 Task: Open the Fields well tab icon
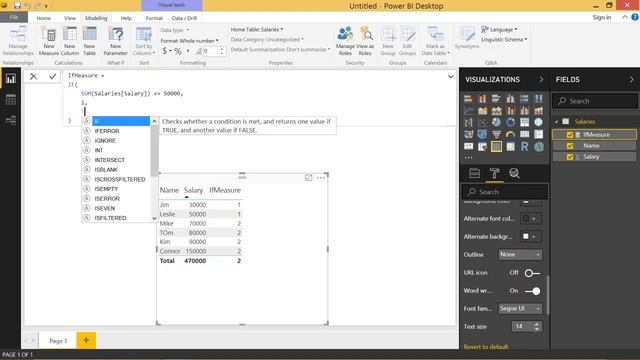pyautogui.click(x=474, y=173)
